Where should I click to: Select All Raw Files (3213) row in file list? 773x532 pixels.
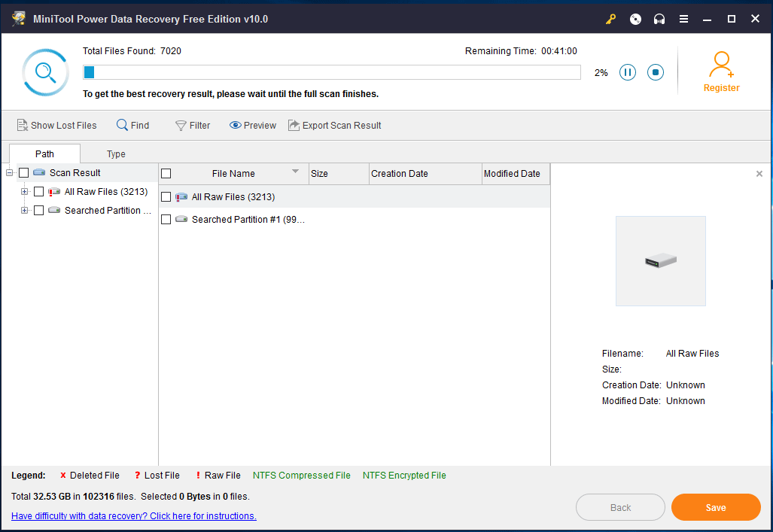click(x=355, y=196)
